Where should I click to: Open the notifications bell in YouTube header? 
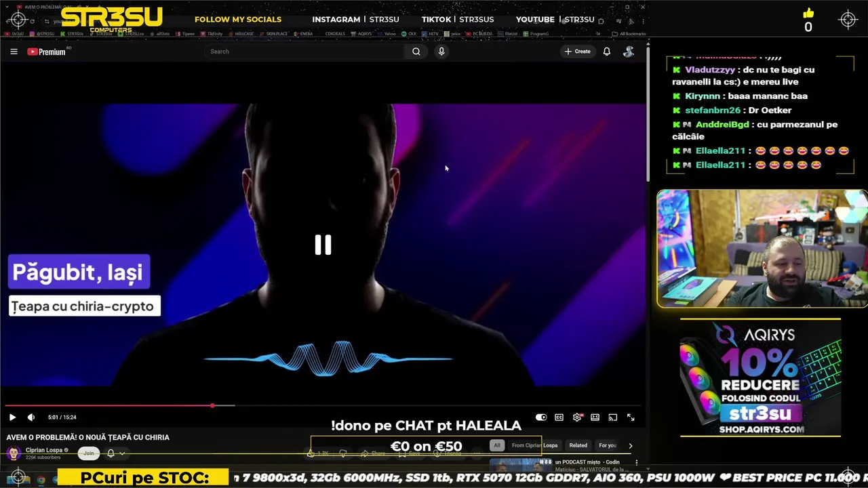point(607,52)
